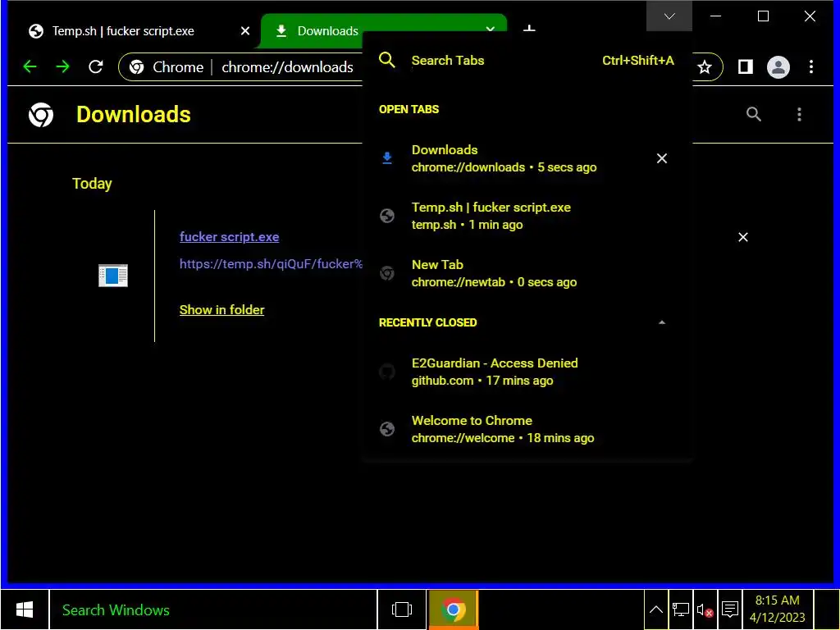Image resolution: width=840 pixels, height=630 pixels.
Task: Open the muted volume tray icon
Action: coord(705,609)
